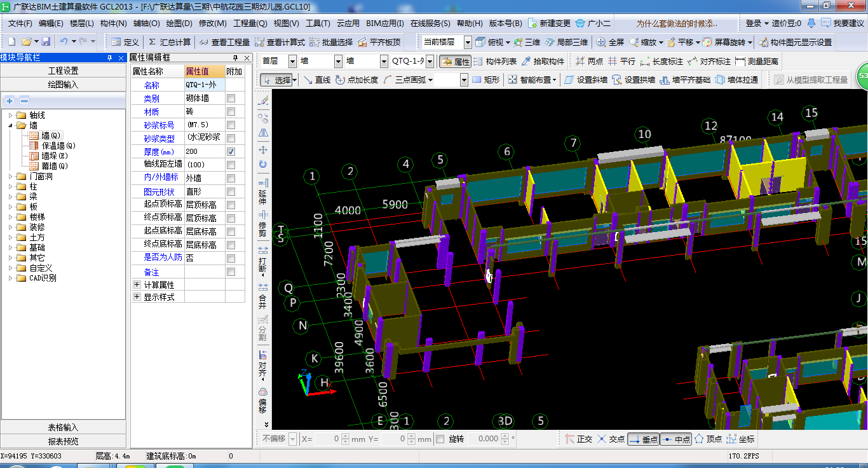Click the Open file folder icon
Screen dimensions: 868x468
click(x=27, y=42)
